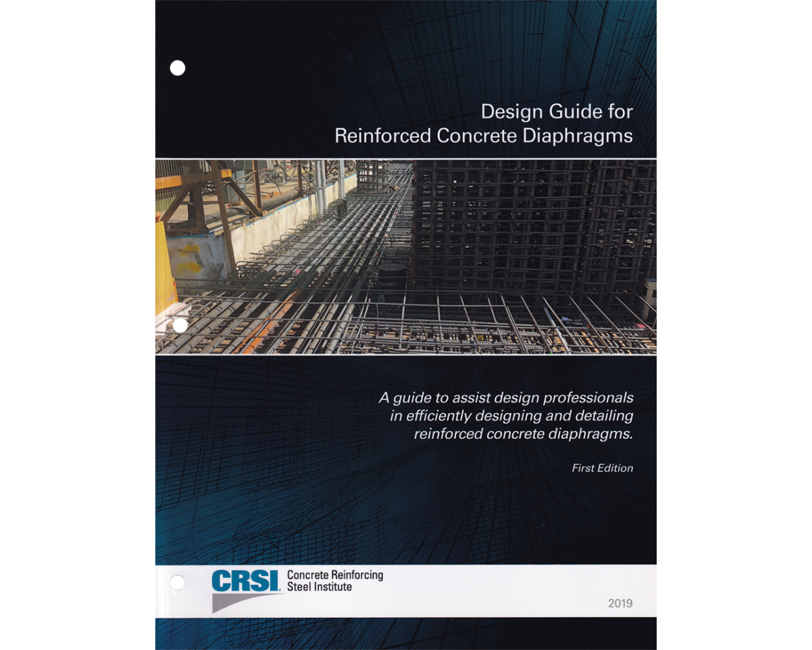The height and width of the screenshot is (650, 812).
Task: Click the "in efficiently designing and detailing" line
Action: click(511, 416)
